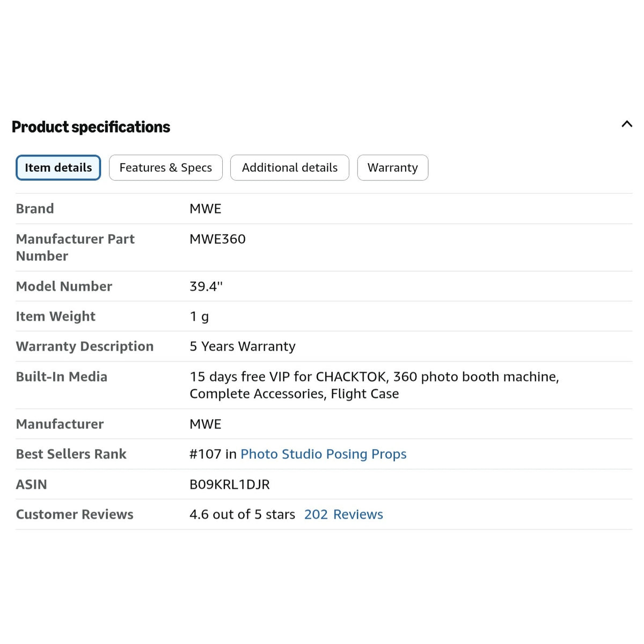Click the 5 Years Warranty text

point(243,347)
